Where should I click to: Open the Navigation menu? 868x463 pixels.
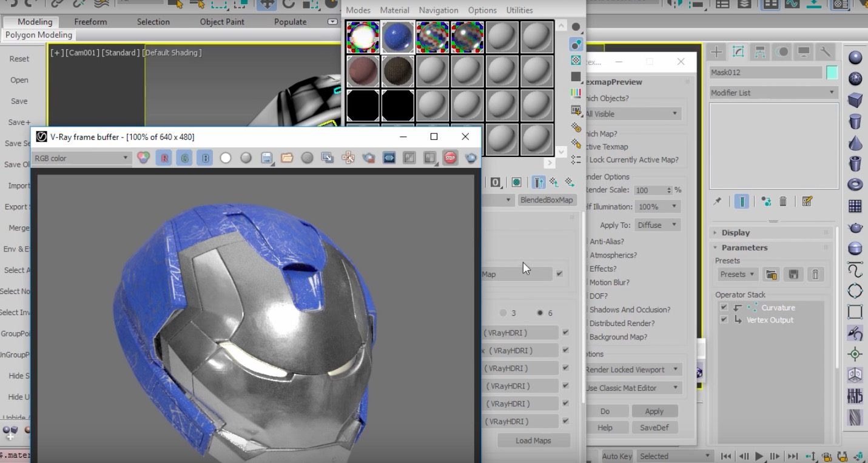coord(439,10)
